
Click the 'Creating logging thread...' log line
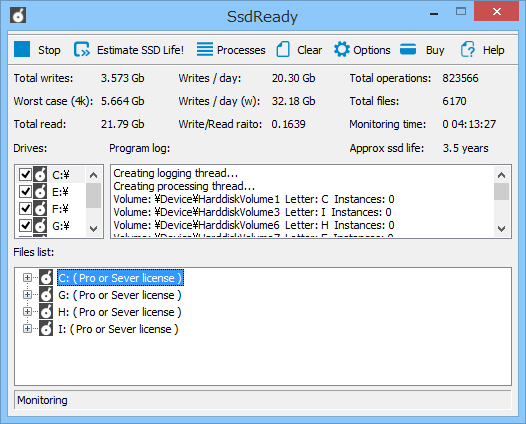coord(175,173)
